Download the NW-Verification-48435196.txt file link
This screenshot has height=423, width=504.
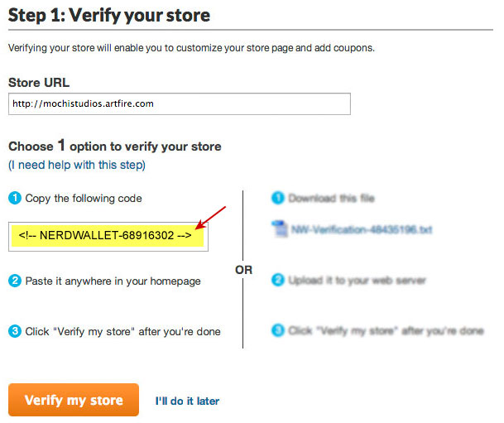tap(362, 229)
